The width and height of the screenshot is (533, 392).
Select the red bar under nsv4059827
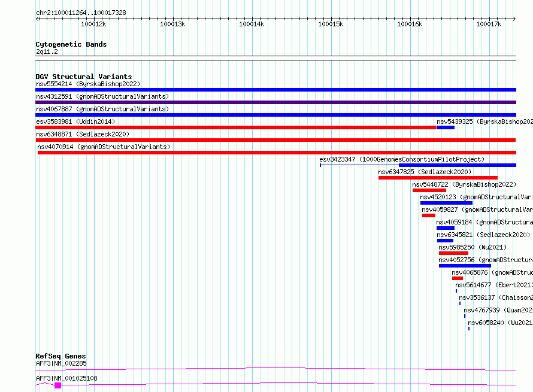coord(429,215)
